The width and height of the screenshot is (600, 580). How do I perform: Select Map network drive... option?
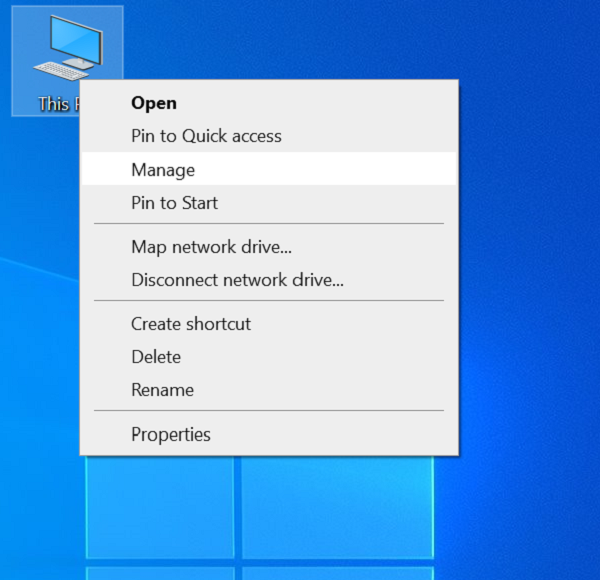(x=211, y=247)
